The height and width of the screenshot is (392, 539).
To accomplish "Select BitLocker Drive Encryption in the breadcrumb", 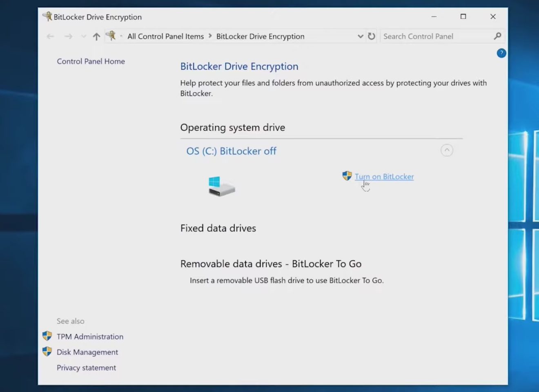I will pos(260,36).
